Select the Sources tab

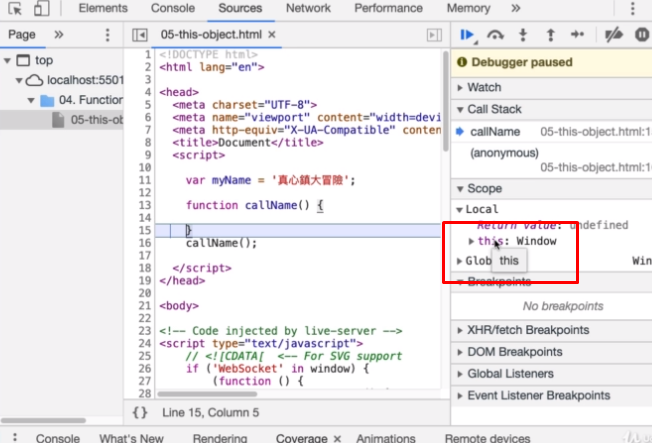240,8
